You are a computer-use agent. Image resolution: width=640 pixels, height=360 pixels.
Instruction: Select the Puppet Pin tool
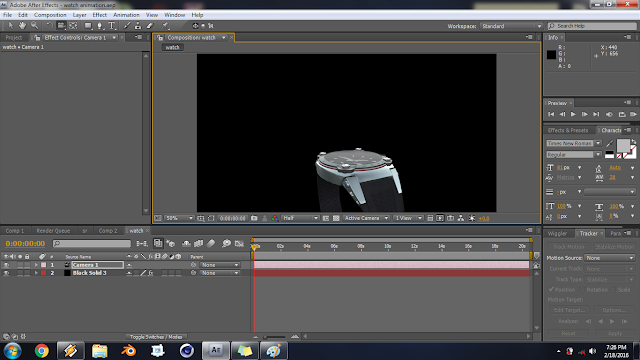tap(165, 26)
